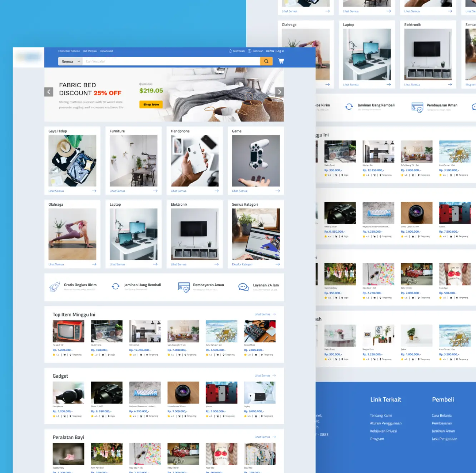
Task: Click arrow icon in Semua Kategori card
Action: tap(277, 264)
